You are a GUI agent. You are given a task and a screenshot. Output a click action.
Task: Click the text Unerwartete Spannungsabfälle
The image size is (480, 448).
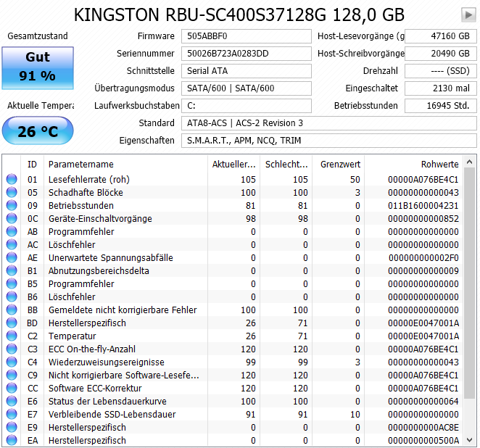111,257
